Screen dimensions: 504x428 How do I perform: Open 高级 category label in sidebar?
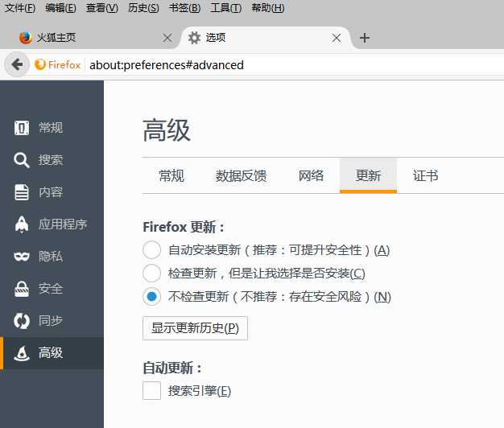click(51, 353)
